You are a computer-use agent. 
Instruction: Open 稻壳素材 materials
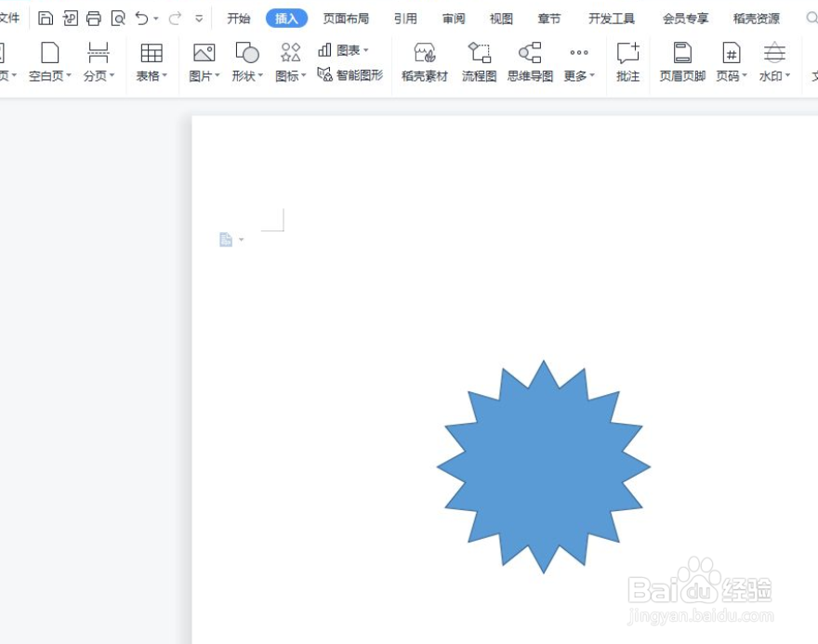click(x=425, y=62)
